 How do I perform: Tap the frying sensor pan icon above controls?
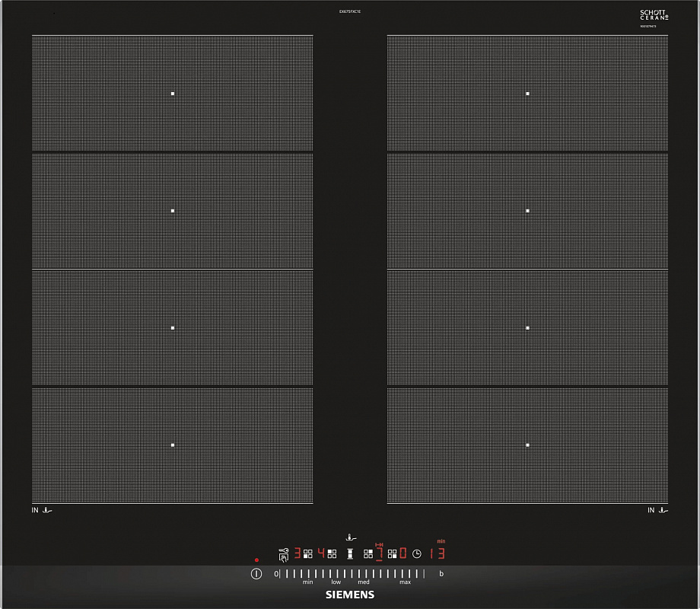(x=350, y=537)
